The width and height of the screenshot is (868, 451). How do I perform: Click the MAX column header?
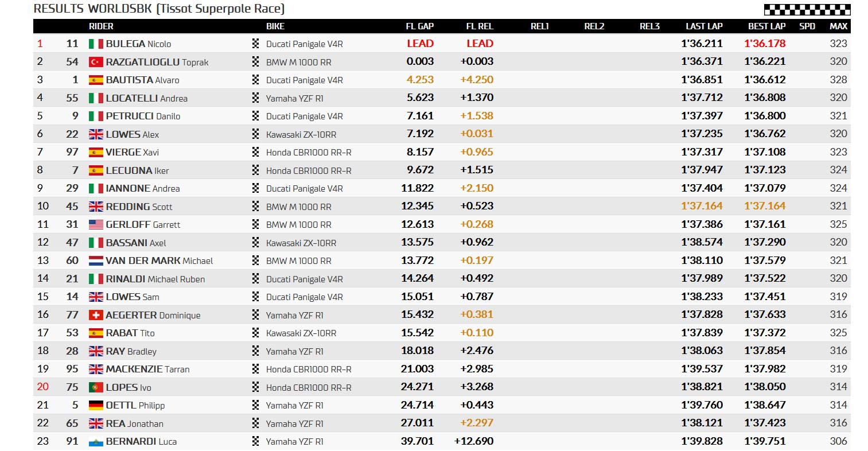tap(839, 26)
